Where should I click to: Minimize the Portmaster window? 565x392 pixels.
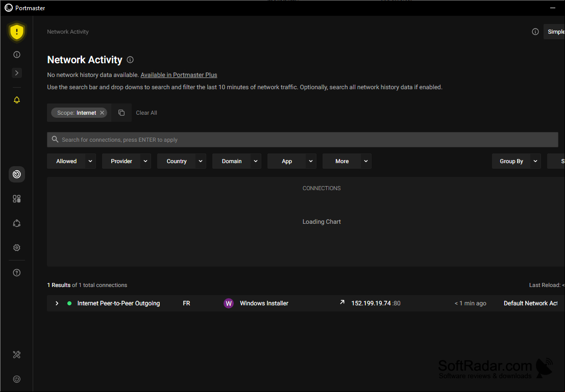tap(553, 8)
